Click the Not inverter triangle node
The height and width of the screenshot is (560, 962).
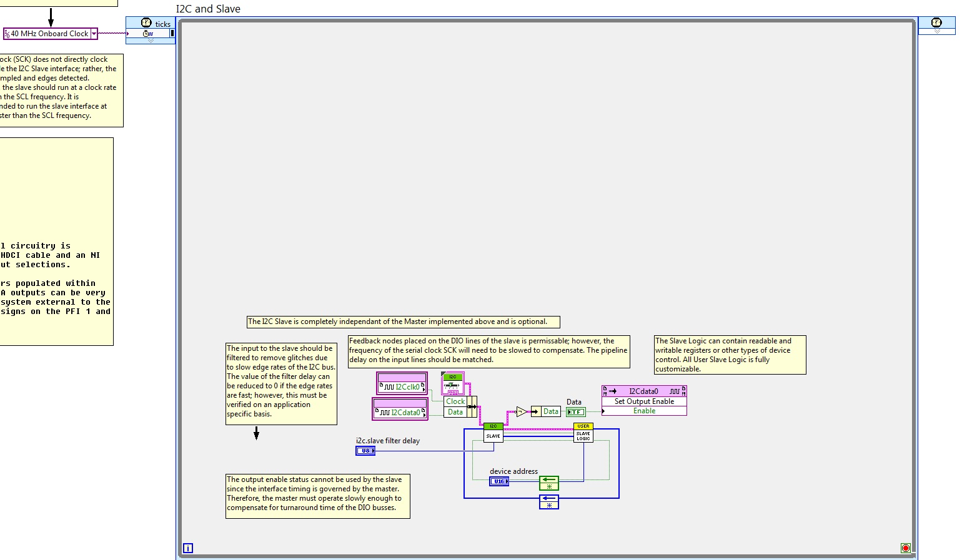(522, 411)
